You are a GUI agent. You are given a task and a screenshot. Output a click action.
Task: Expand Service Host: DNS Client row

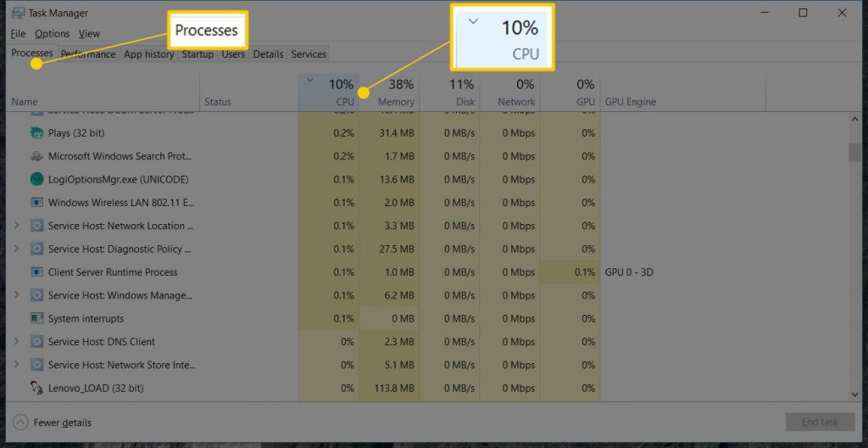pos(16,342)
